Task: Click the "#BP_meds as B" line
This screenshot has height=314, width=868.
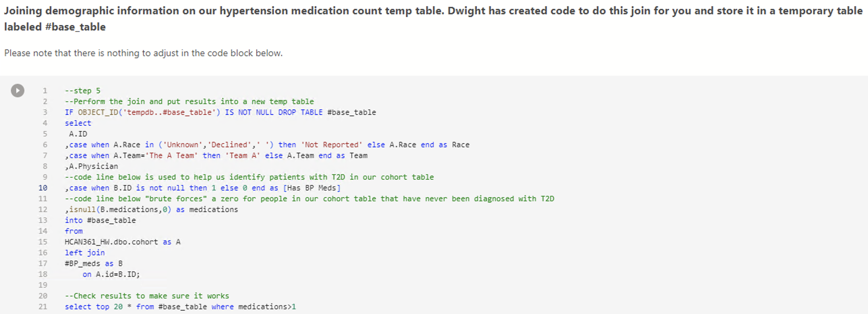Action: pos(94,263)
